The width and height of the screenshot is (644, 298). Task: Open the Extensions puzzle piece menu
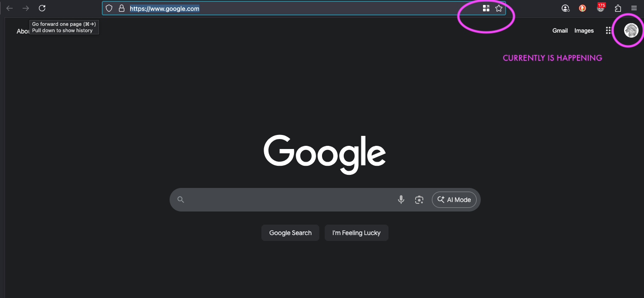pos(618,8)
